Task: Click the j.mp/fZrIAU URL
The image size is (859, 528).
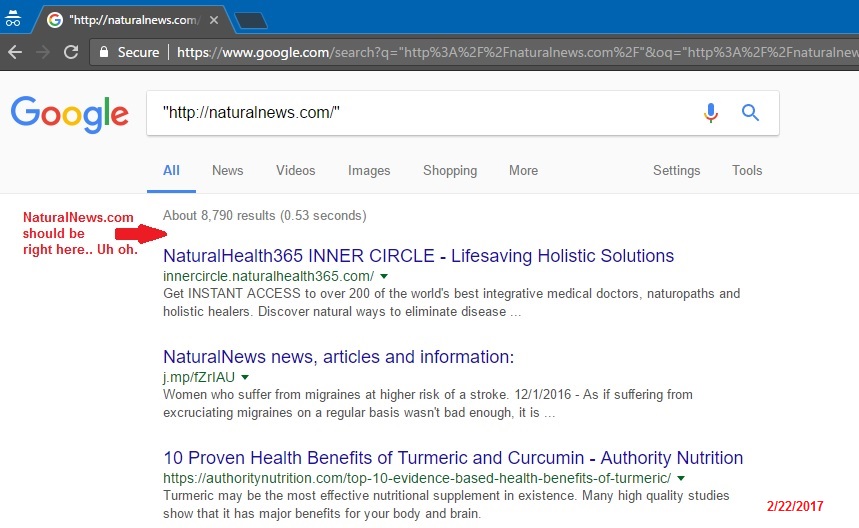Action: pos(199,377)
